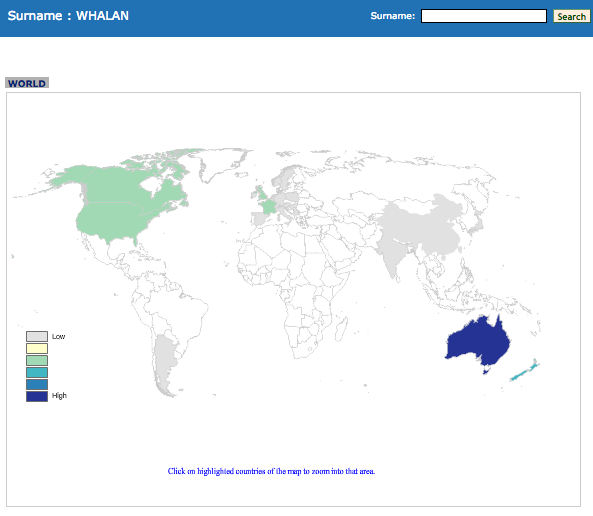593x516 pixels.
Task: Select Canada on the map
Action: click(125, 183)
